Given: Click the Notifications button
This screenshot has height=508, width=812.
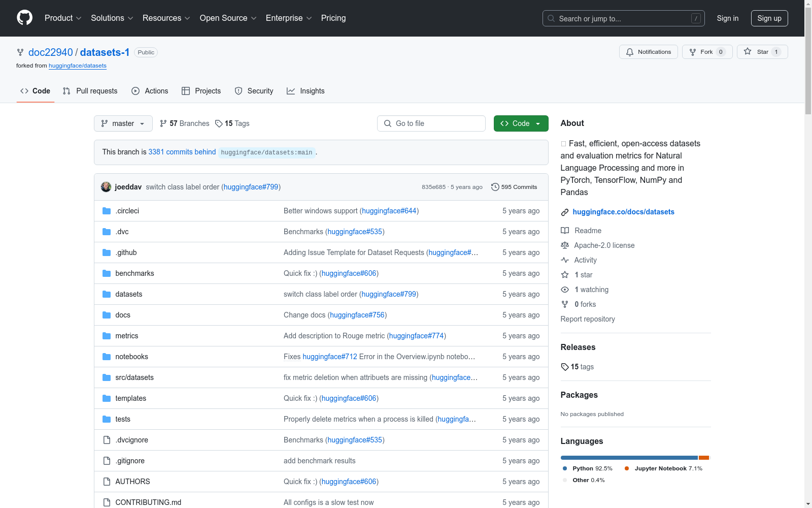Looking at the screenshot, I should (x=649, y=52).
